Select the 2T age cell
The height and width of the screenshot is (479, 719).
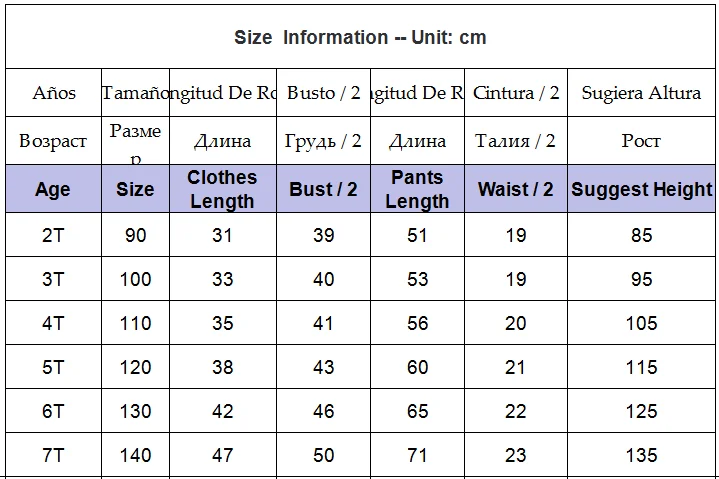(x=53, y=235)
